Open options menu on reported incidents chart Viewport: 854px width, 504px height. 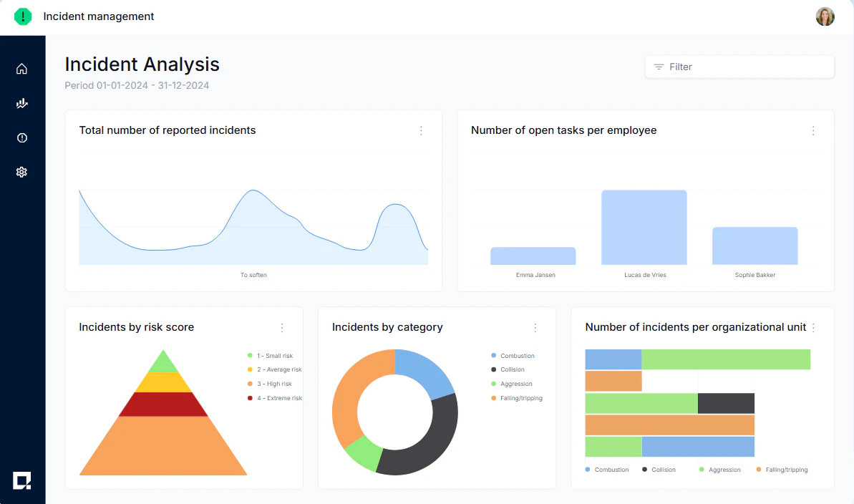click(421, 131)
